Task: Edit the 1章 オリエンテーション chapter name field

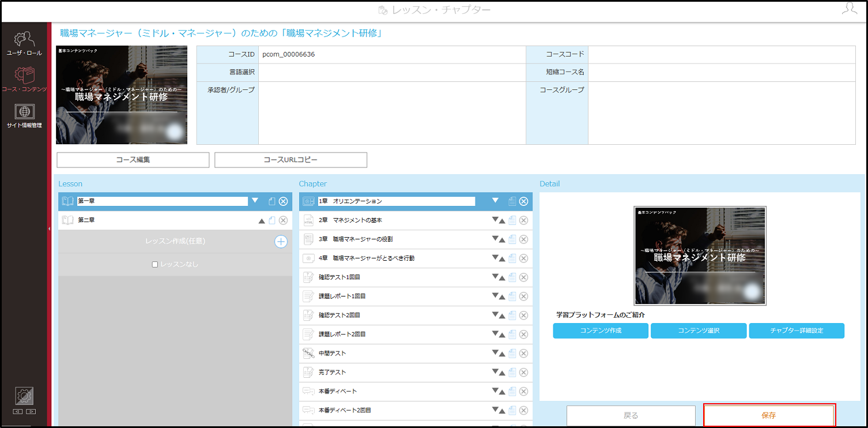Action: [397, 201]
